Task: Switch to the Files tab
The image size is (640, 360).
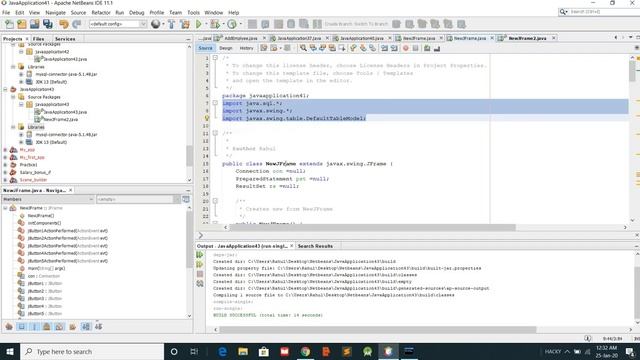Action: [x=38, y=39]
